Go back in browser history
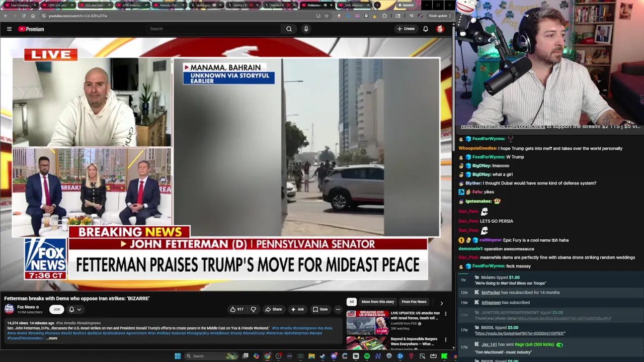The width and height of the screenshot is (644, 362). click(6, 16)
